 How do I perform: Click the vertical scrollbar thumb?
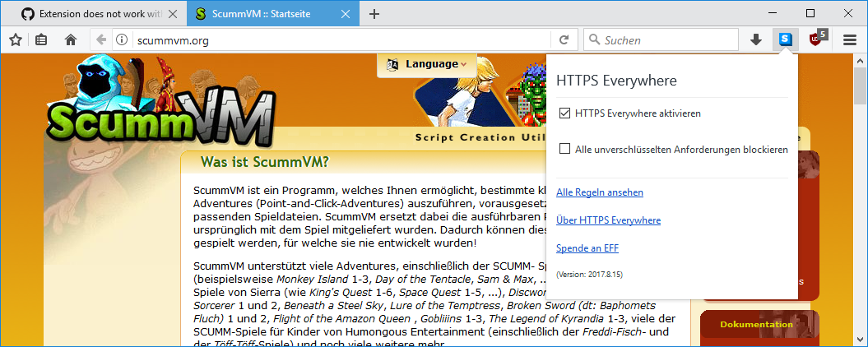pyautogui.click(x=861, y=86)
